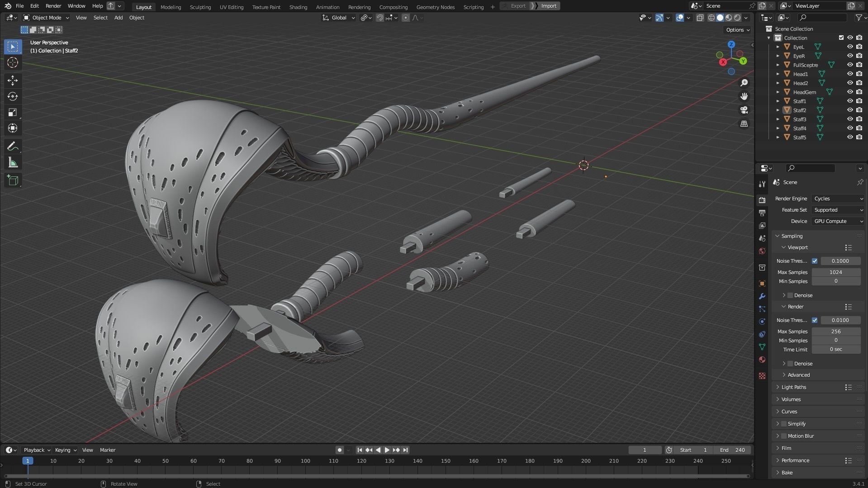
Task: Open the Add menu in viewport header
Action: pos(119,18)
